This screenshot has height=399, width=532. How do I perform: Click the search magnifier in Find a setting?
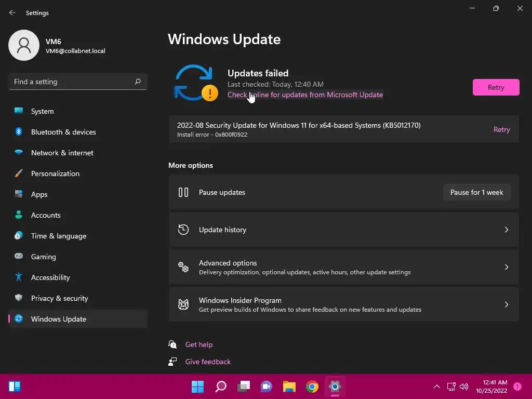[137, 82]
